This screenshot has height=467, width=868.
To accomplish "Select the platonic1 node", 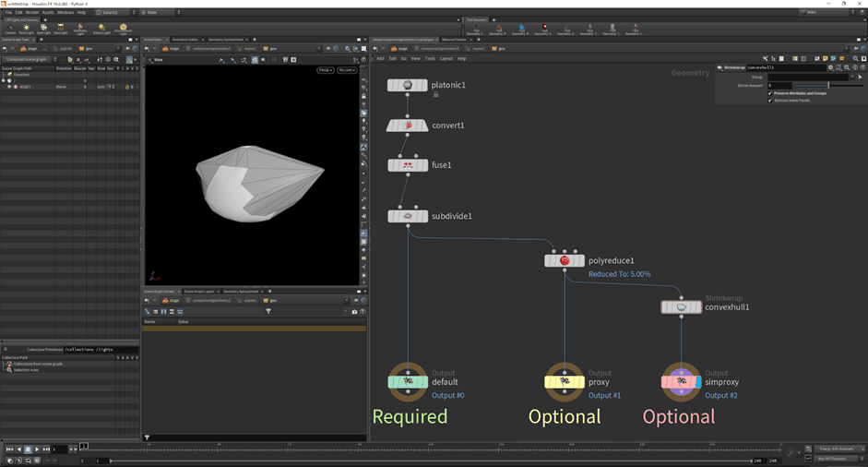I will (x=407, y=85).
